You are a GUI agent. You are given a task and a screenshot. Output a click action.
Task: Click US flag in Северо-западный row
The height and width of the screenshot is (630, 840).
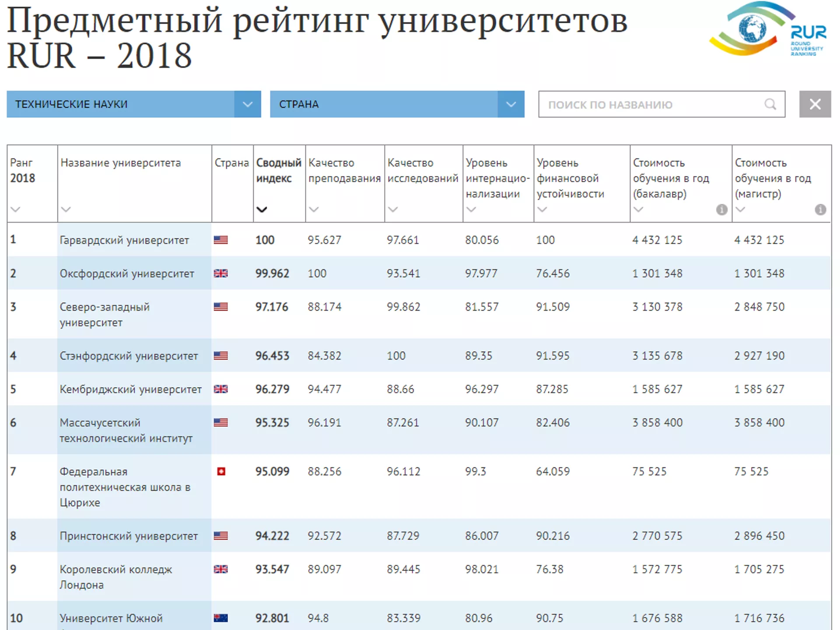coord(220,307)
